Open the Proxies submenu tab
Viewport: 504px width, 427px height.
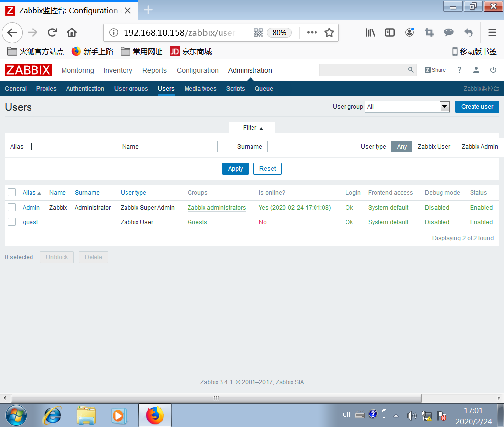click(46, 89)
